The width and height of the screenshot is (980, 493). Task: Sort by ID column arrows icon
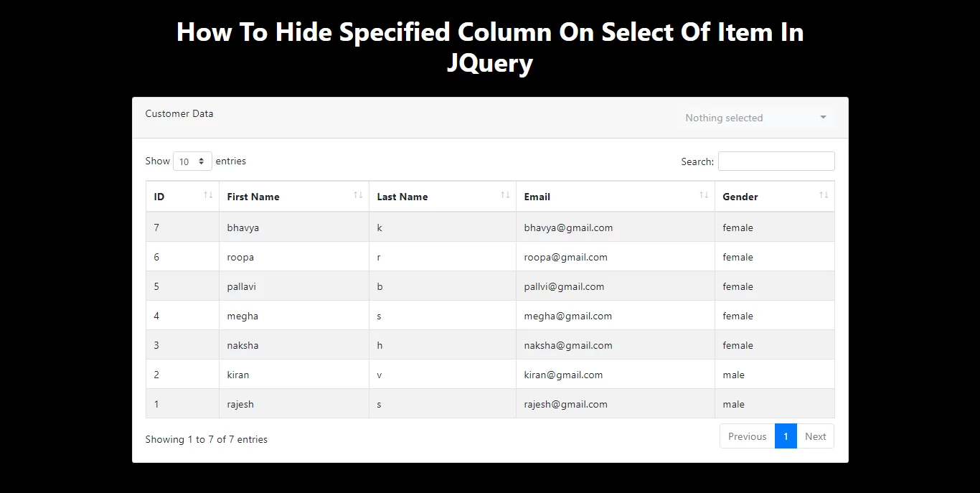point(208,195)
